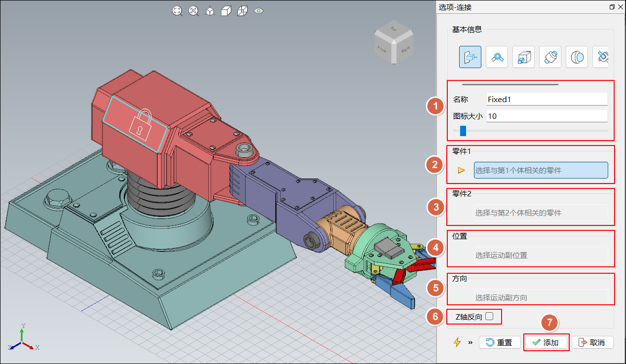This screenshot has height=364, width=626.
Task: Choose the translational joint type icon
Action: [x=523, y=57]
